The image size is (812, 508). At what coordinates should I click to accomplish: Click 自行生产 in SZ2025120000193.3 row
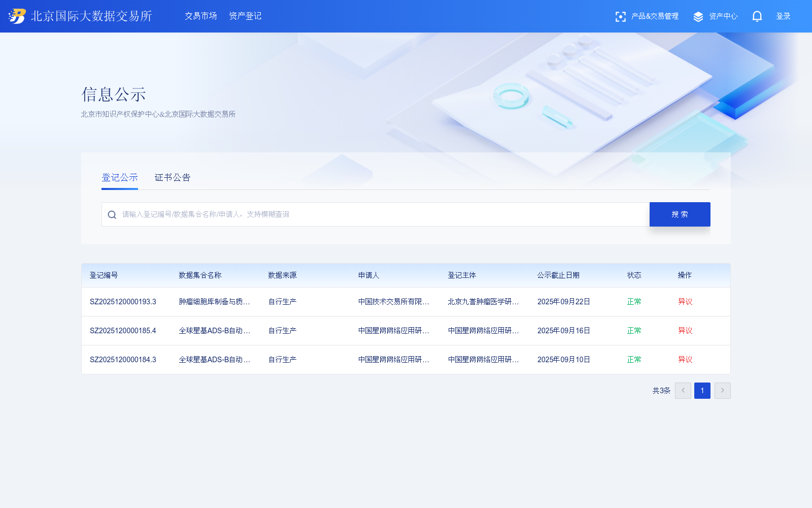[283, 302]
